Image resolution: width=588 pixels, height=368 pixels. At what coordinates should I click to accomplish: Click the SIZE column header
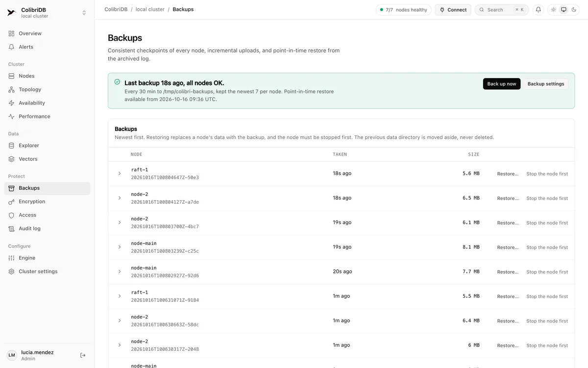pyautogui.click(x=474, y=155)
